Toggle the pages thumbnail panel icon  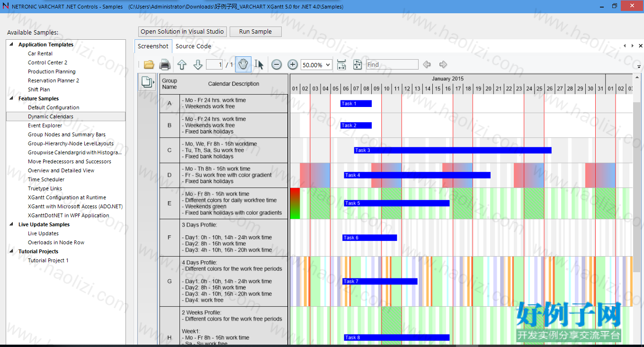[147, 82]
